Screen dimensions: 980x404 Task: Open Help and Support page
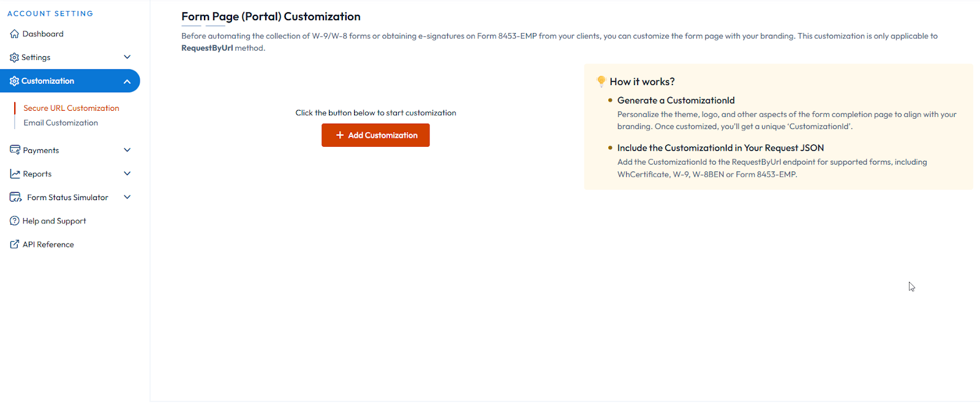pyautogui.click(x=54, y=221)
